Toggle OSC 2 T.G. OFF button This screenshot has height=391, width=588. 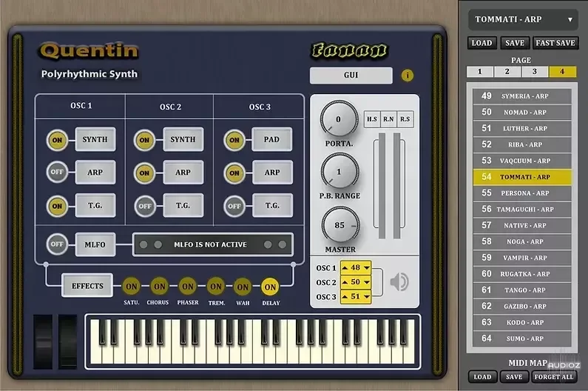145,206
